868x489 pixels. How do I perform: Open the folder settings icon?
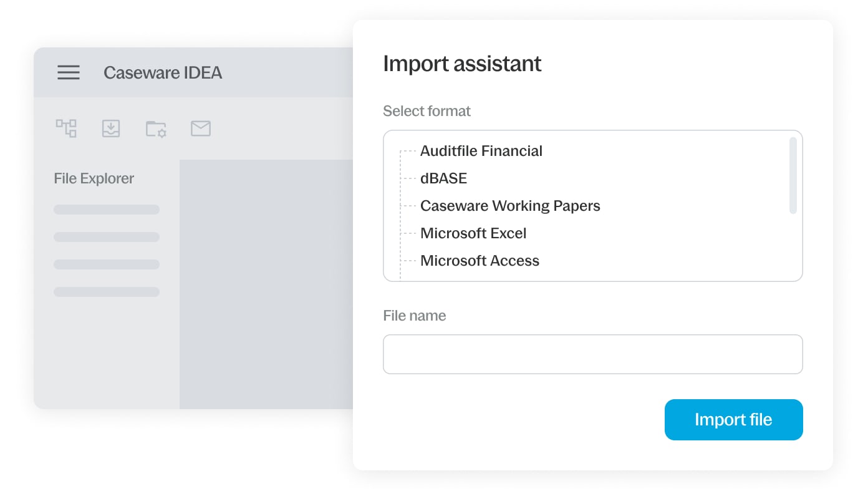(156, 128)
